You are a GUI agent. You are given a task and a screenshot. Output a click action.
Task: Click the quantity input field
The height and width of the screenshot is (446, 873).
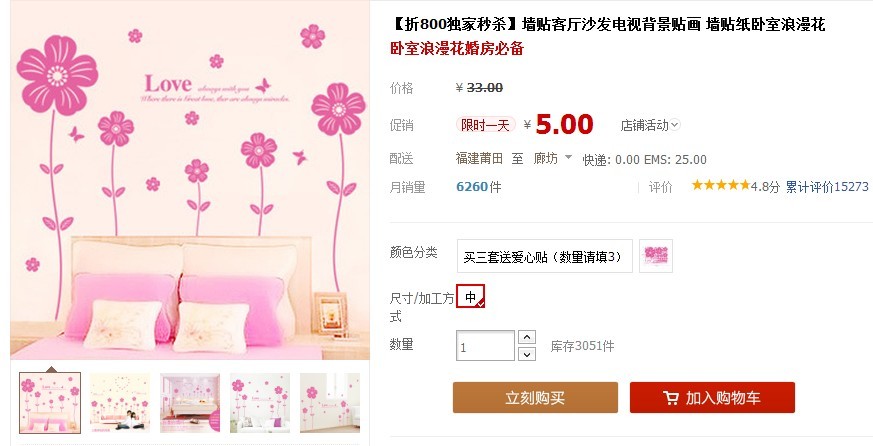pos(485,346)
